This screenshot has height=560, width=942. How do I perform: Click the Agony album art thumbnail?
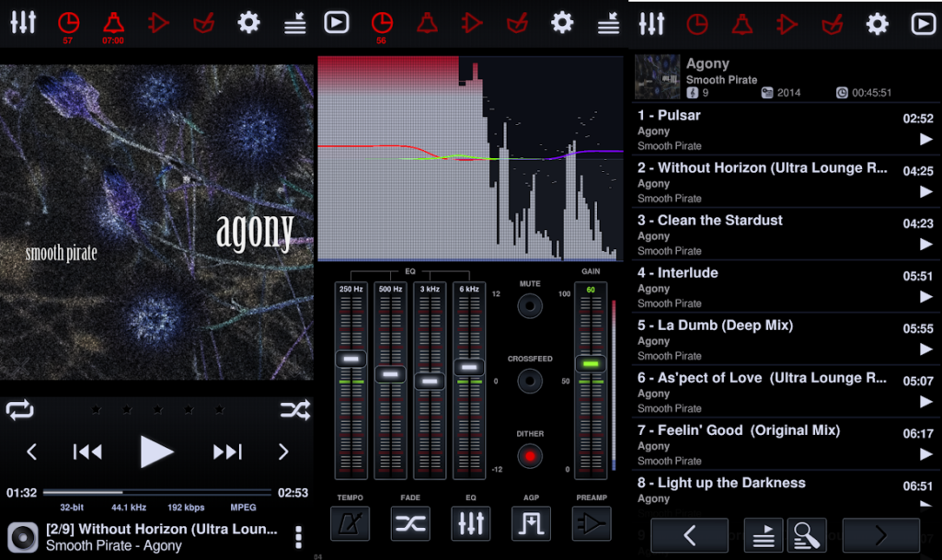(x=655, y=77)
